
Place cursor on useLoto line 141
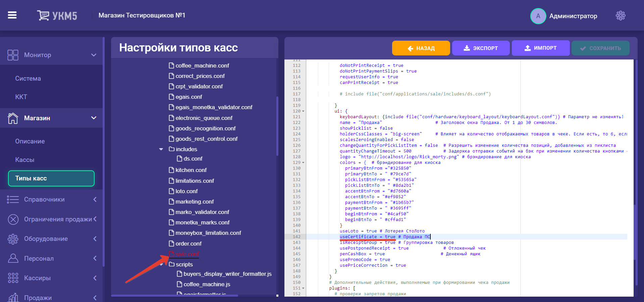(x=382, y=231)
